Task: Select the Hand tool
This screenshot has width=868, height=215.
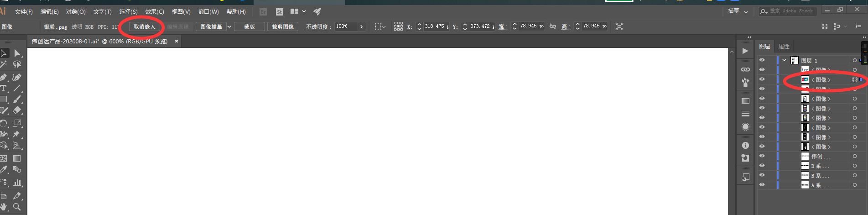Action: pyautogui.click(x=4, y=207)
